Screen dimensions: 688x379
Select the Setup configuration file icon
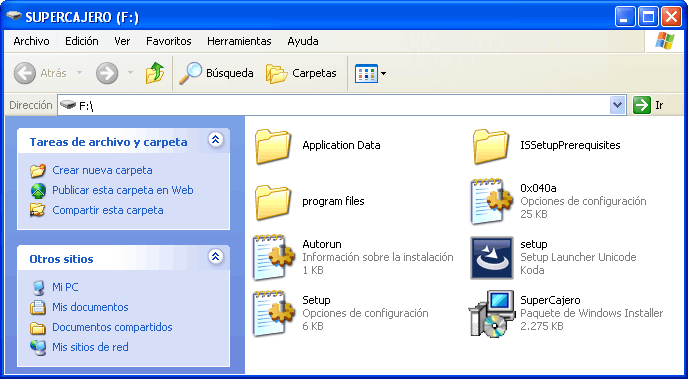pyautogui.click(x=274, y=314)
